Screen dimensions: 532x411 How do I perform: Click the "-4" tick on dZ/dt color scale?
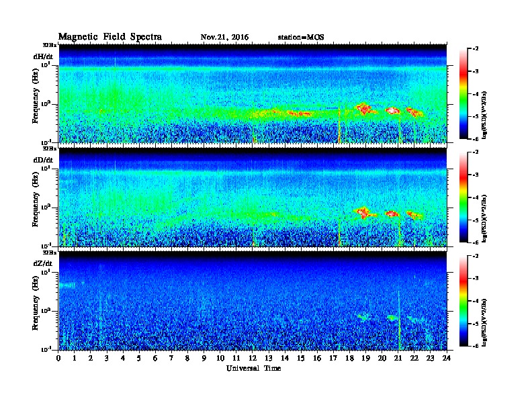[475, 301]
